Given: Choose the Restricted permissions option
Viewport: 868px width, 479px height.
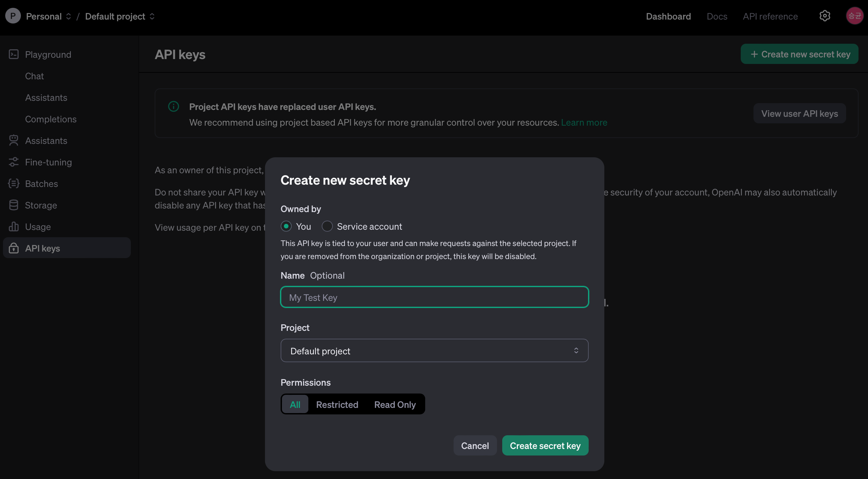Looking at the screenshot, I should [337, 404].
